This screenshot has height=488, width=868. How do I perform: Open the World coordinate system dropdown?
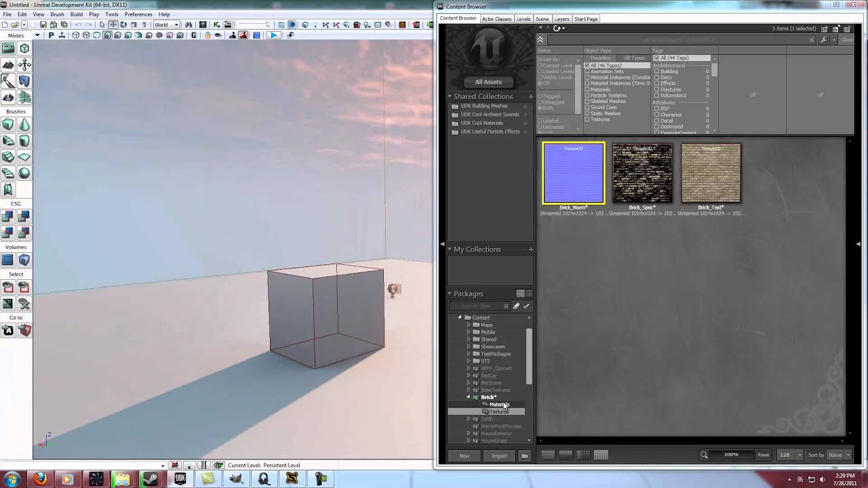(167, 24)
